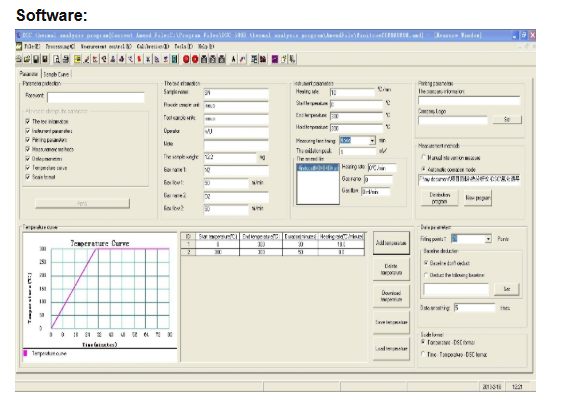Click the Download temperature button
The image size is (569, 405).
point(391,296)
